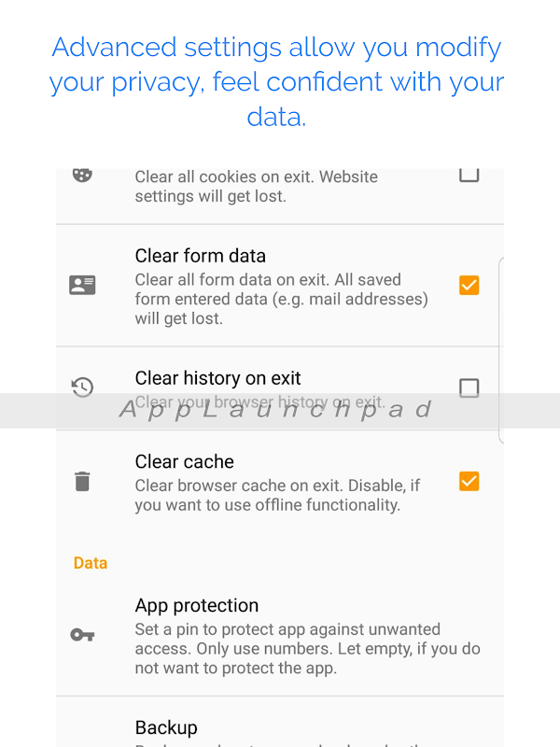Click the Clear browser cache description text
This screenshot has width=560, height=747.
tap(276, 496)
